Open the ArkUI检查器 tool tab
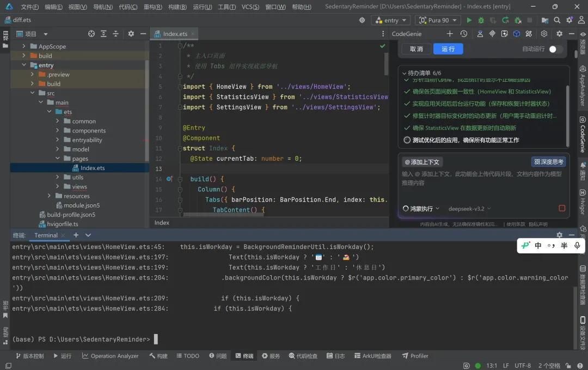Screen dimensions: 588x370 click(373, 356)
